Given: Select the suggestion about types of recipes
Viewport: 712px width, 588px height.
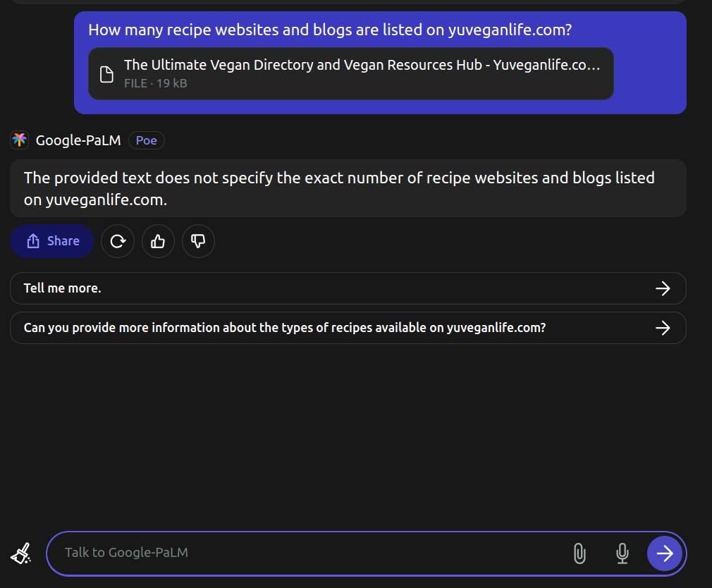Looking at the screenshot, I should 348,328.
